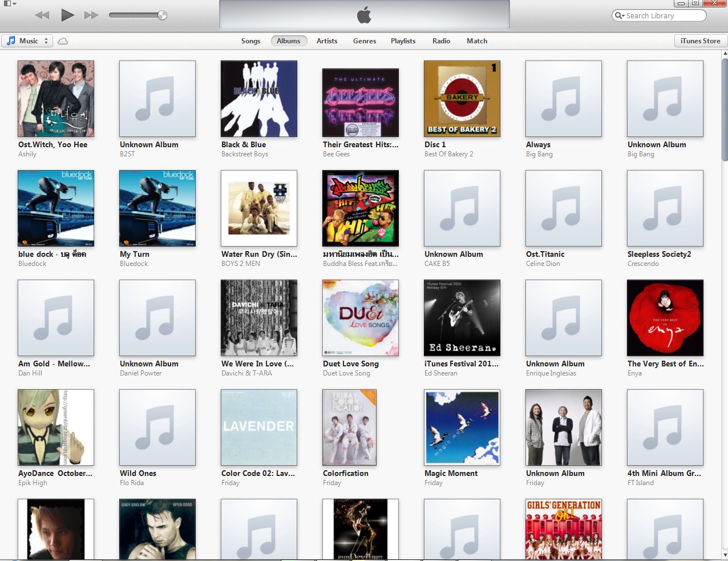This screenshot has height=561, width=728.
Task: Select the Albums tab
Action: pyautogui.click(x=289, y=41)
